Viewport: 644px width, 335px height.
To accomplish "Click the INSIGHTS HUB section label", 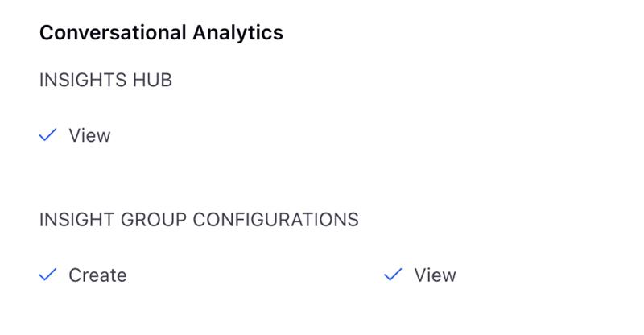I will [105, 80].
